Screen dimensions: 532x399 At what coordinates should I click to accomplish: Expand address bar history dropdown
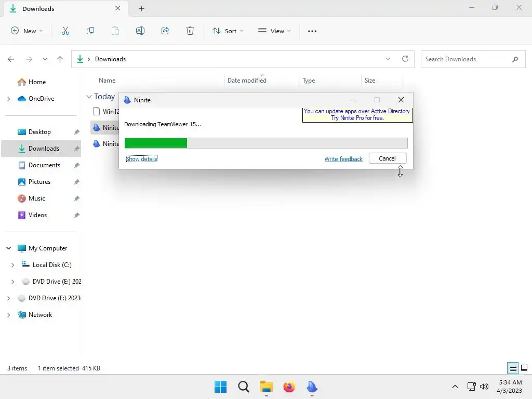click(x=388, y=59)
